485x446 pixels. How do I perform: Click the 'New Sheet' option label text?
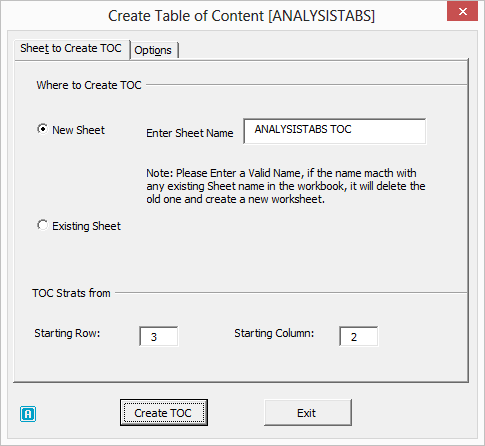tap(78, 130)
